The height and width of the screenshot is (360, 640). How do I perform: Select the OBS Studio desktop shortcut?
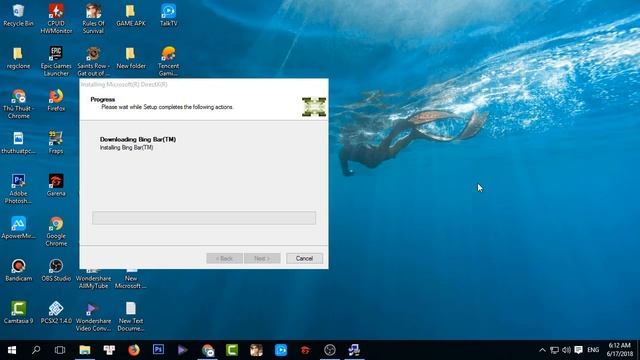click(x=56, y=270)
